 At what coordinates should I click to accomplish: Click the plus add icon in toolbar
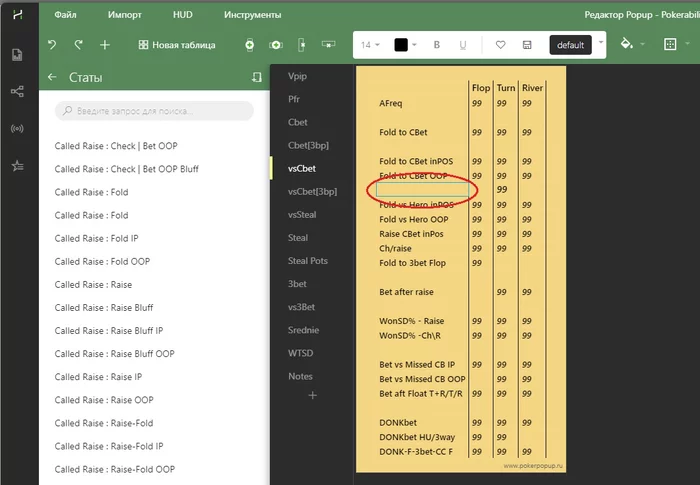[105, 45]
